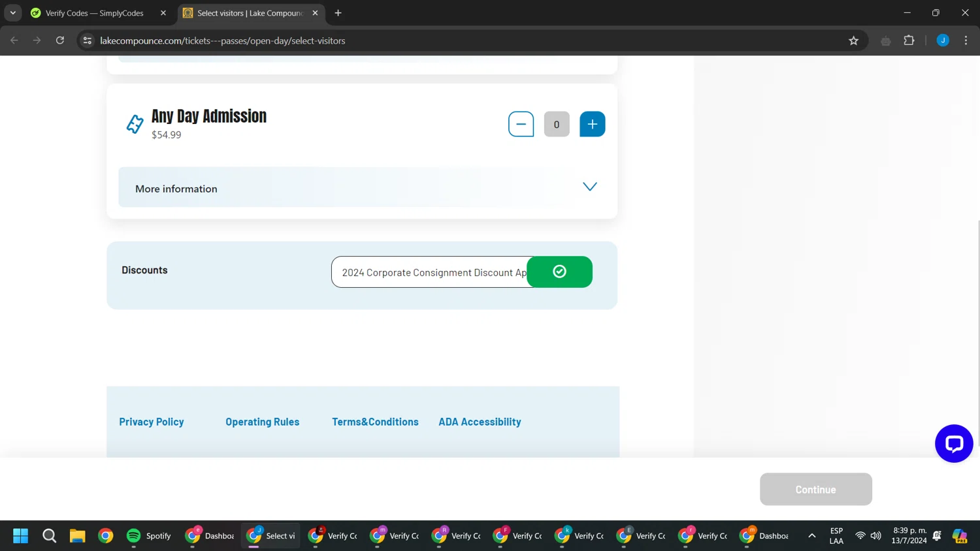The height and width of the screenshot is (551, 980).
Task: Click the address bar URL
Action: point(223,40)
